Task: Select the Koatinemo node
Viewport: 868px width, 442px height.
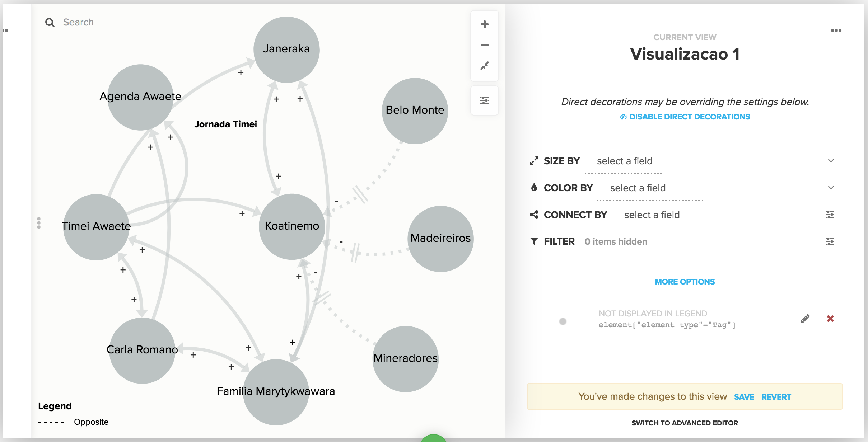Action: click(292, 226)
